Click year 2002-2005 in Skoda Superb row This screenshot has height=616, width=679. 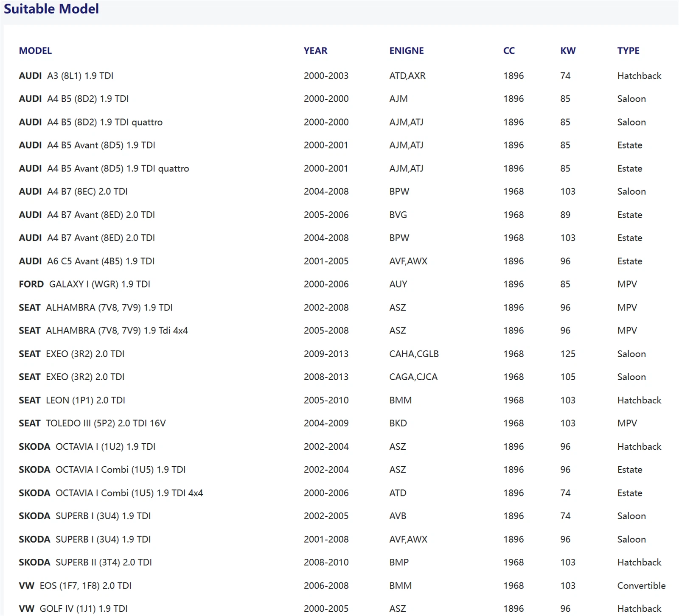click(x=326, y=516)
